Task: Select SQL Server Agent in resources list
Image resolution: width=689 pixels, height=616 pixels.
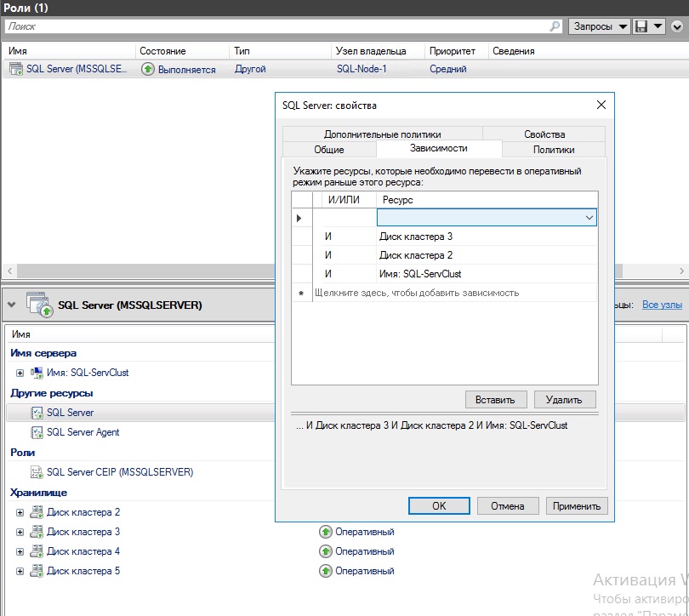Action: [83, 432]
